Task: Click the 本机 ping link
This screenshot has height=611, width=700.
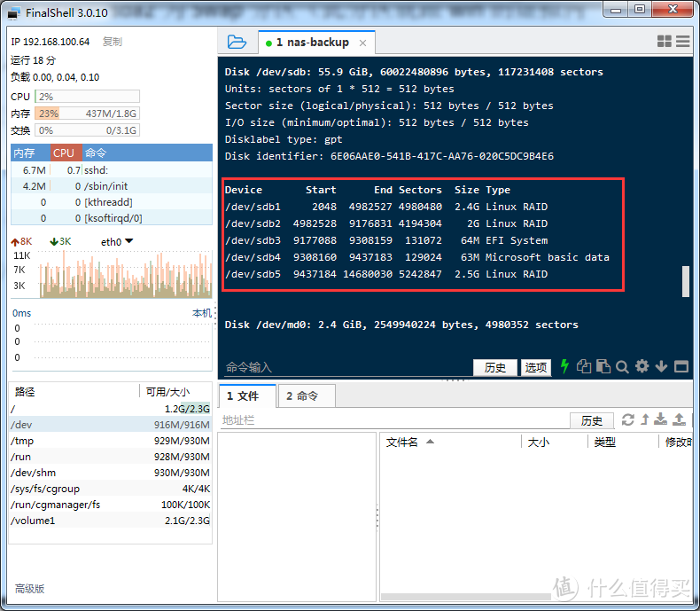Action: [202, 313]
